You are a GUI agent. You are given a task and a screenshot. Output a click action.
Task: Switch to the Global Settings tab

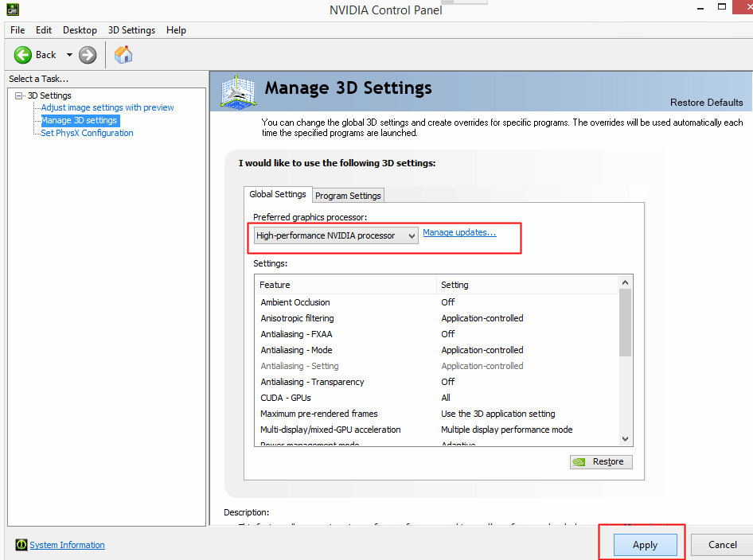pyautogui.click(x=278, y=194)
